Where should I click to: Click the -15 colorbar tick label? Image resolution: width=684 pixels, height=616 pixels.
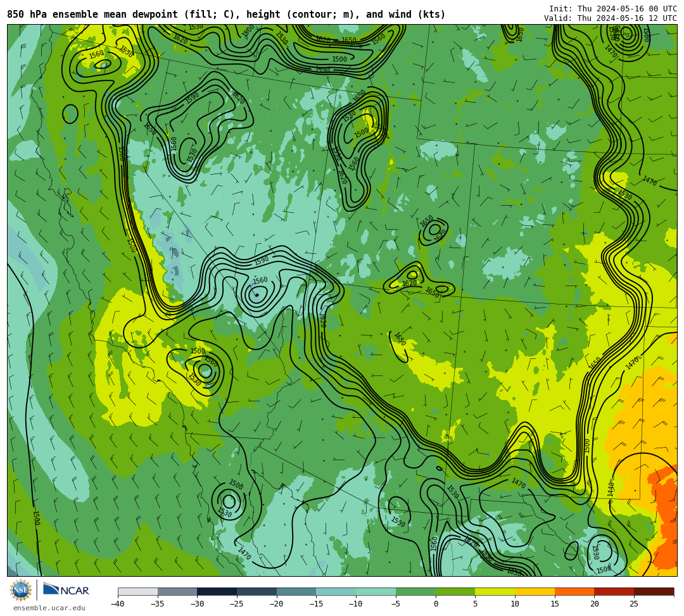(316, 604)
